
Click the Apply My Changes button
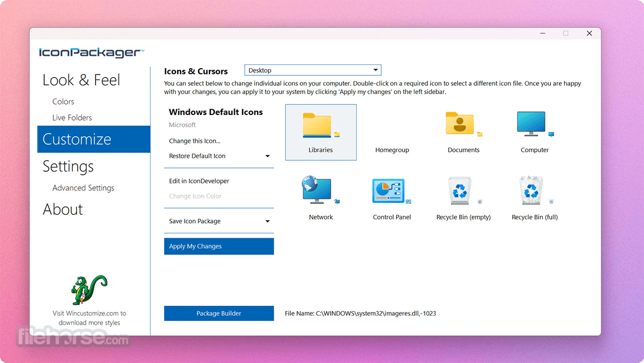(219, 247)
